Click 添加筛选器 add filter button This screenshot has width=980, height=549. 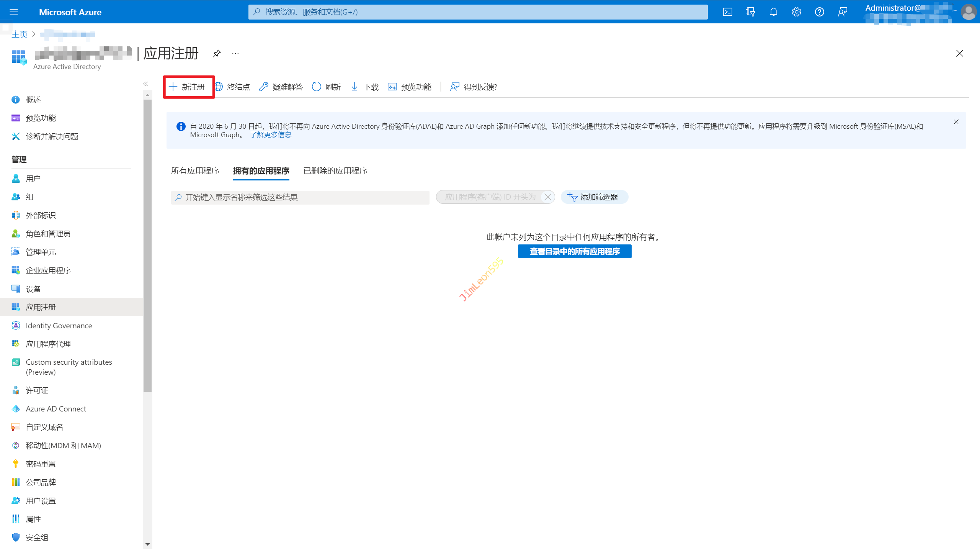pyautogui.click(x=594, y=197)
